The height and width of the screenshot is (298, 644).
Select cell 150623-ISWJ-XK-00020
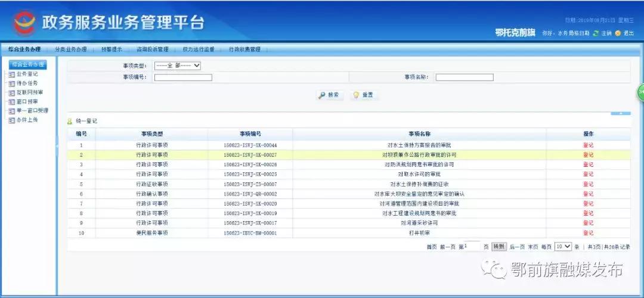(x=250, y=204)
